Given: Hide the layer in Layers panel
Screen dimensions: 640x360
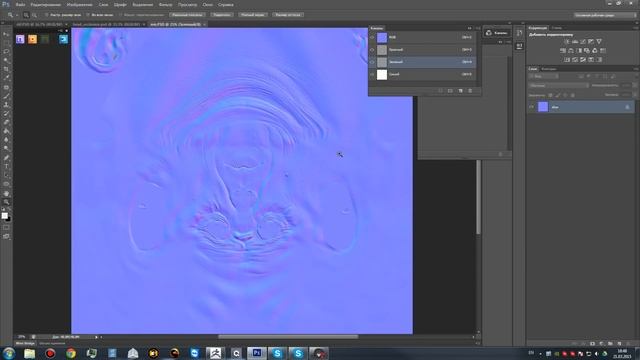Looking at the screenshot, I should coord(531,107).
